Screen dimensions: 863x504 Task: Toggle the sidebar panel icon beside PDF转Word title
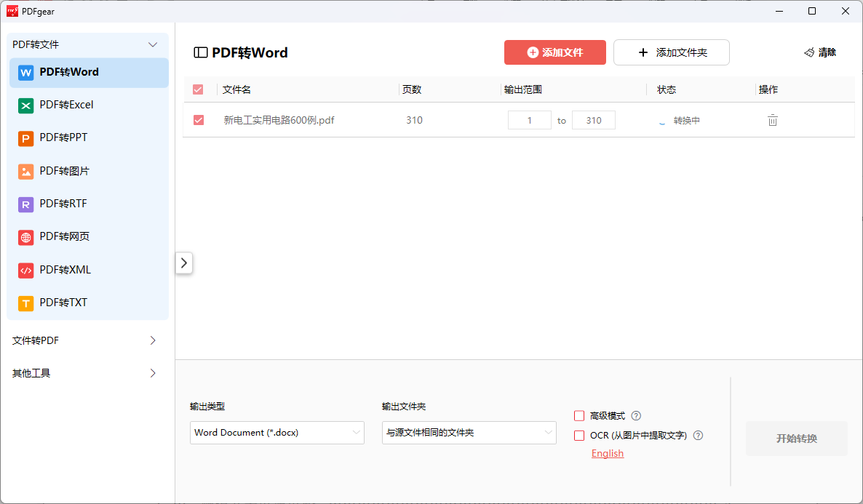[200, 52]
